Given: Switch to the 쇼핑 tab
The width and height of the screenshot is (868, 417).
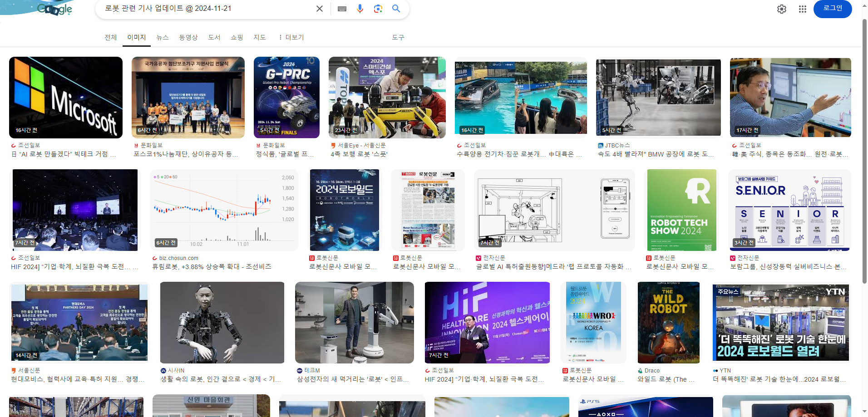Looking at the screenshot, I should coord(237,37).
